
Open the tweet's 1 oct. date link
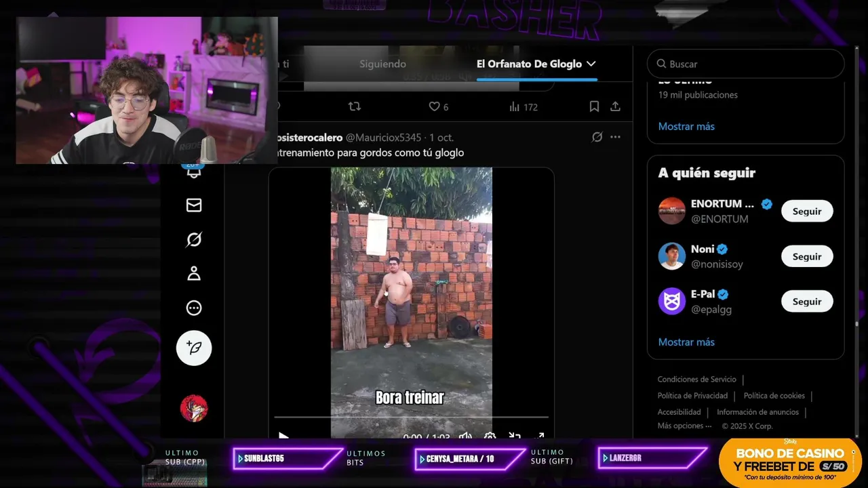click(x=441, y=137)
